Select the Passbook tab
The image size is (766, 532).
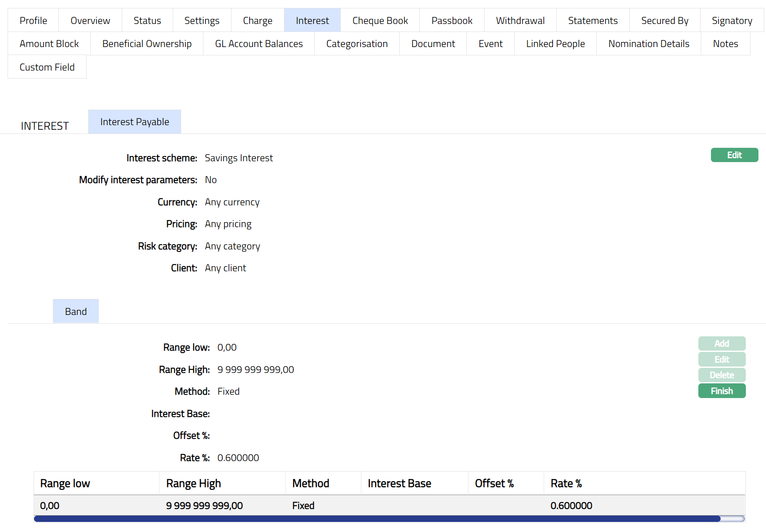pos(452,21)
